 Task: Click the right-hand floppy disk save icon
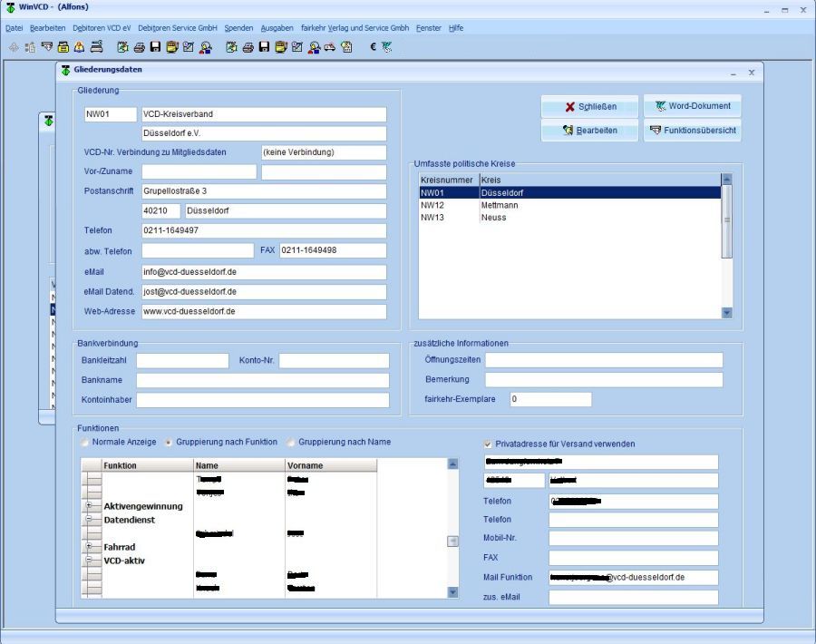[265, 47]
